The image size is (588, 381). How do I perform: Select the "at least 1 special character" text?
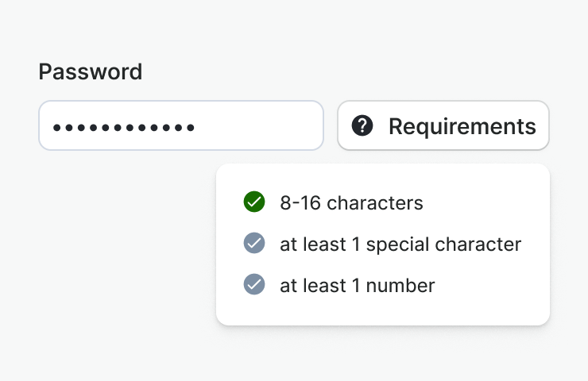(x=400, y=244)
